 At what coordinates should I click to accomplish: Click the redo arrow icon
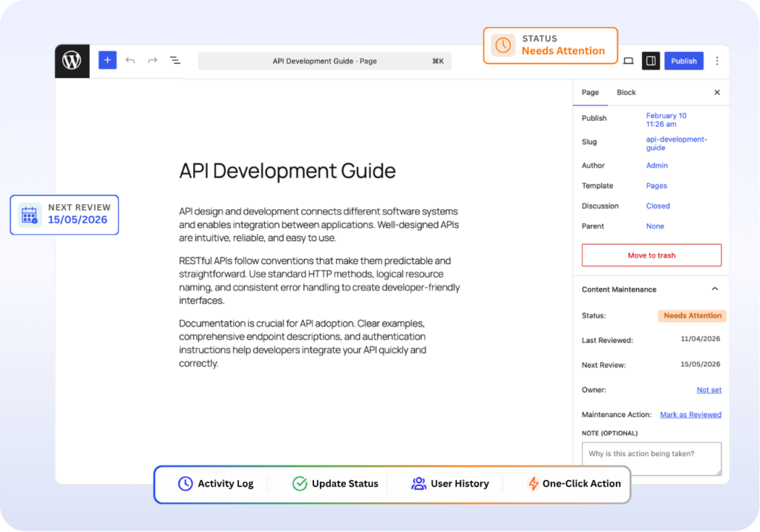coord(153,61)
